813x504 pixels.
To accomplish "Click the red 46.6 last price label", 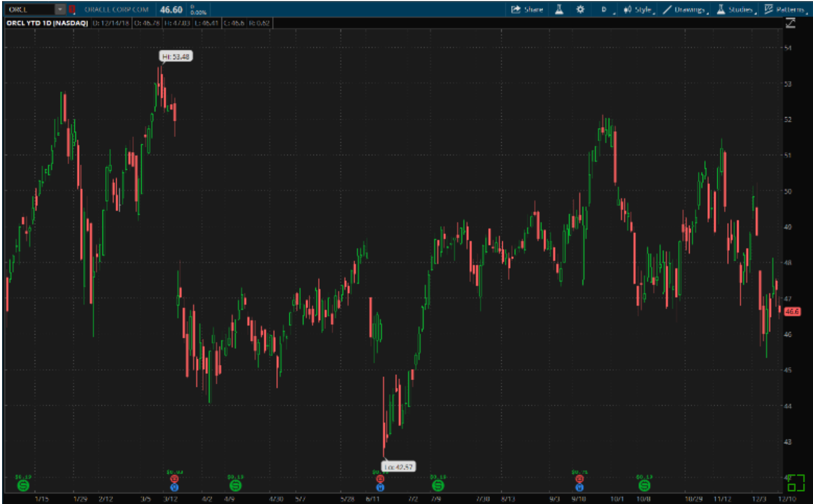I will pyautogui.click(x=792, y=311).
